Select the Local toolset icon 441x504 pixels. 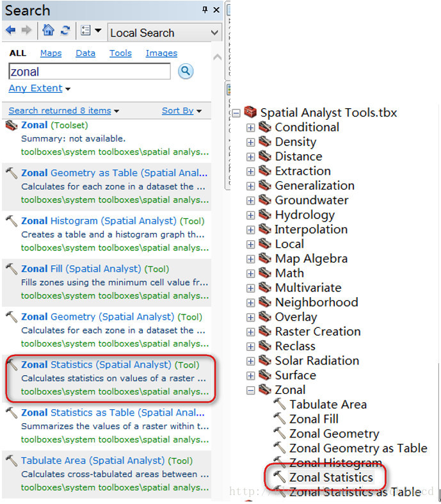265,243
